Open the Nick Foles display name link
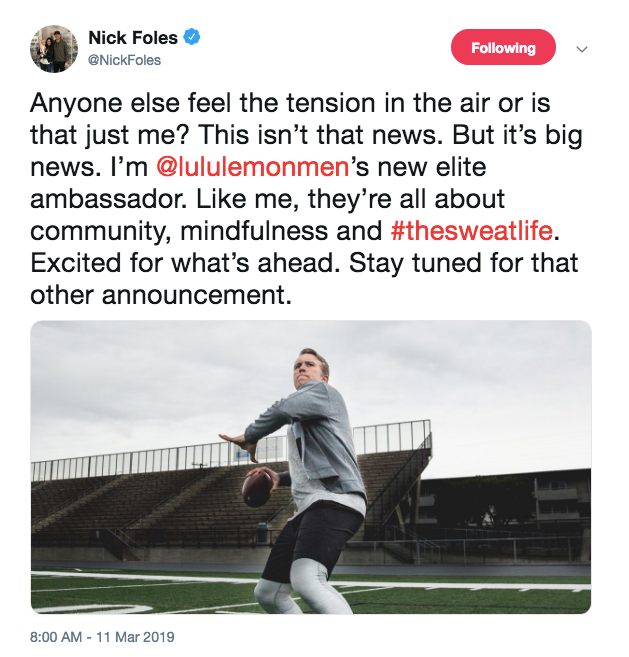Viewport: 629px width, 657px height. [x=132, y=38]
